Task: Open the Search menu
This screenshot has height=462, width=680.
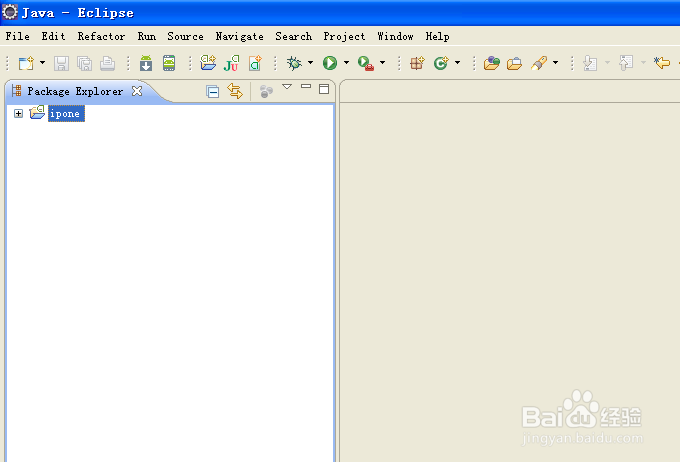Action: tap(294, 36)
